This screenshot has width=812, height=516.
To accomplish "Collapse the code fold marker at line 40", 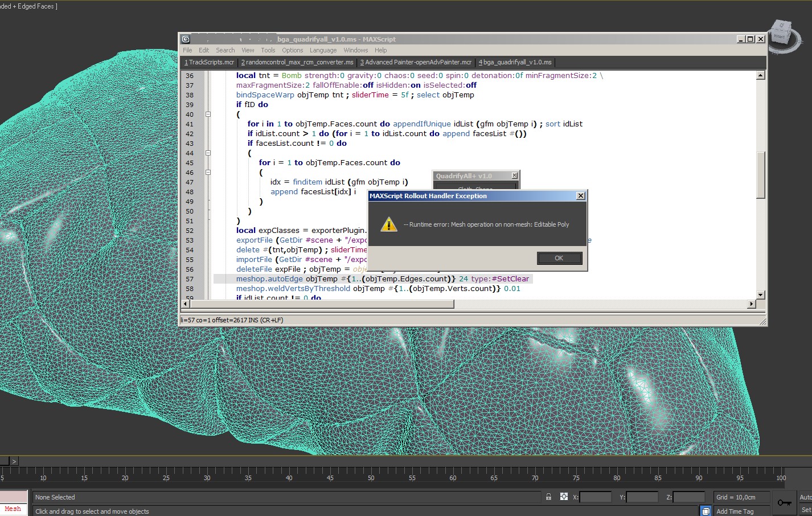I will pos(208,114).
